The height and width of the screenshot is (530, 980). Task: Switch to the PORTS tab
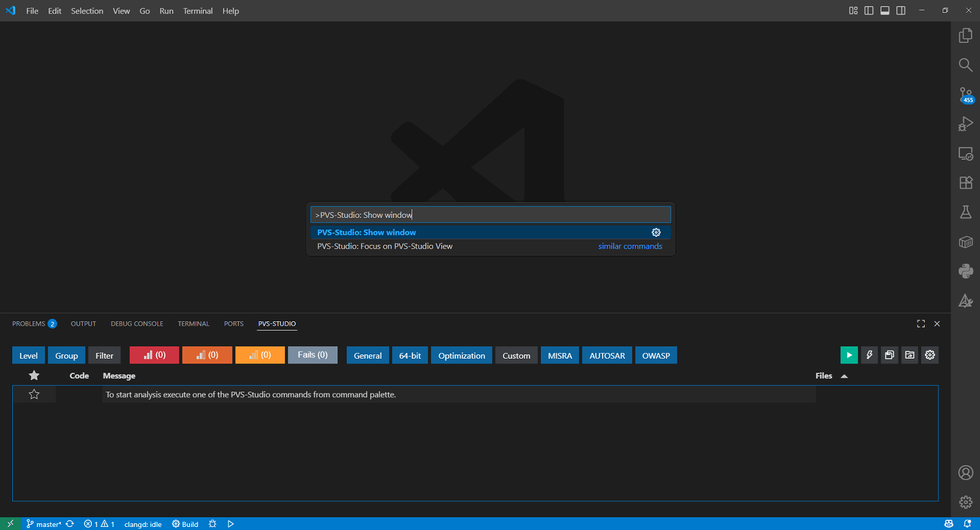point(233,324)
